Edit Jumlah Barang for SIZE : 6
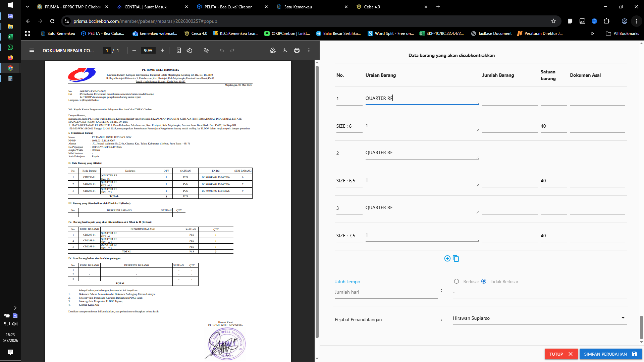Viewport: 644px width, 362px height. tap(510, 126)
